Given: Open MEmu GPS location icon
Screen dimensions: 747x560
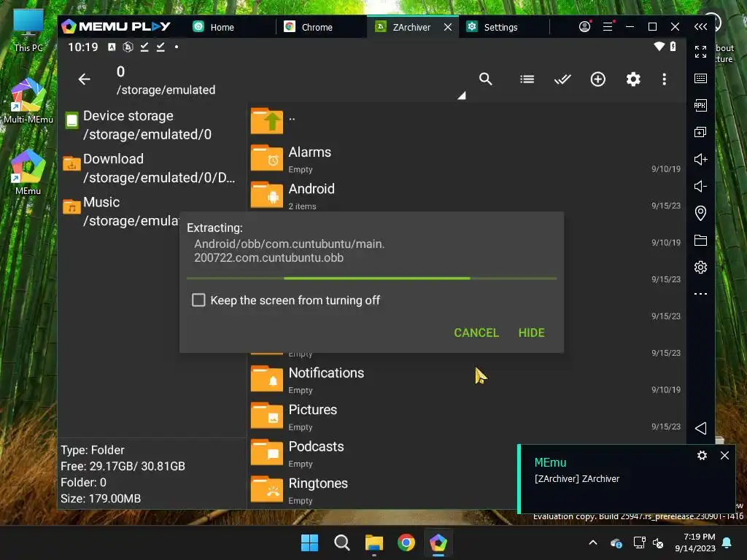Looking at the screenshot, I should [x=700, y=213].
